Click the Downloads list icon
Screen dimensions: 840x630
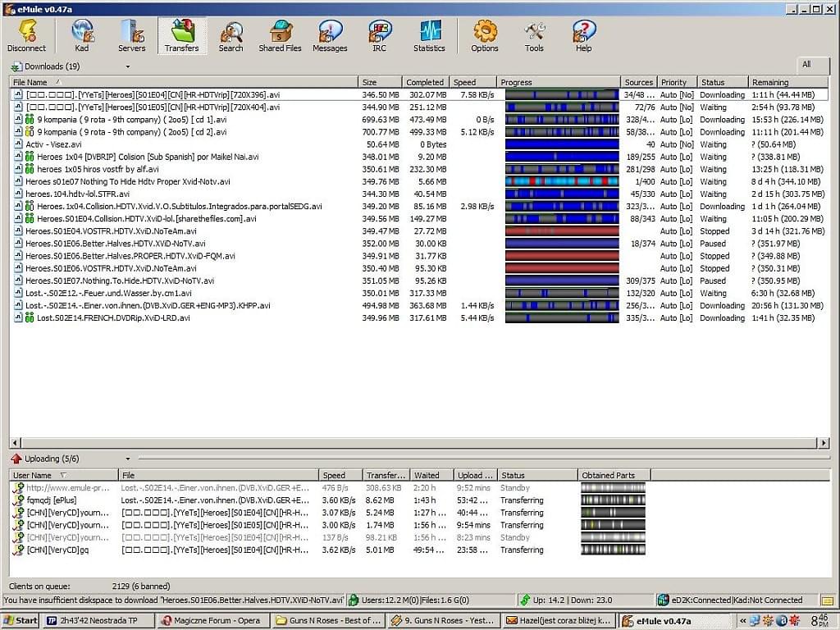(16, 67)
